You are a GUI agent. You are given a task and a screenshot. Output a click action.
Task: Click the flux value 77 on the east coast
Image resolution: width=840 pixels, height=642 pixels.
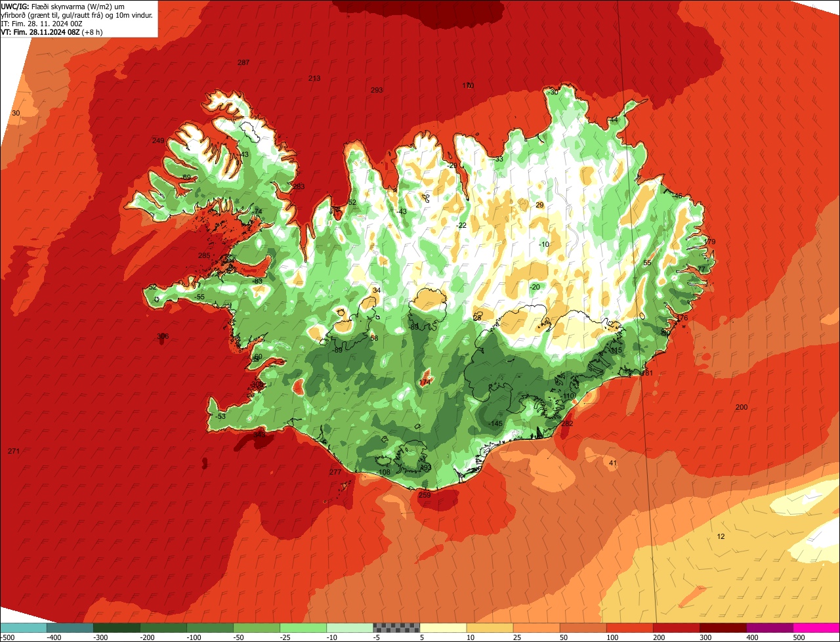pos(702,269)
